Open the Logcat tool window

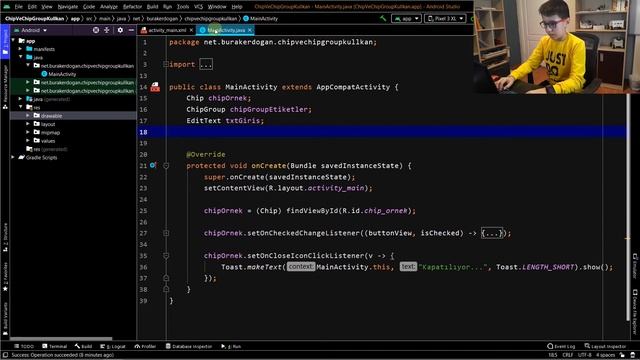tap(113, 346)
